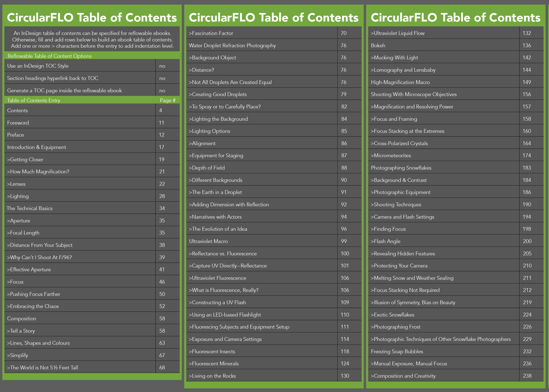549x392 pixels.
Task: Select page number 238 for '>Composition and Creativity'
Action: (527, 376)
